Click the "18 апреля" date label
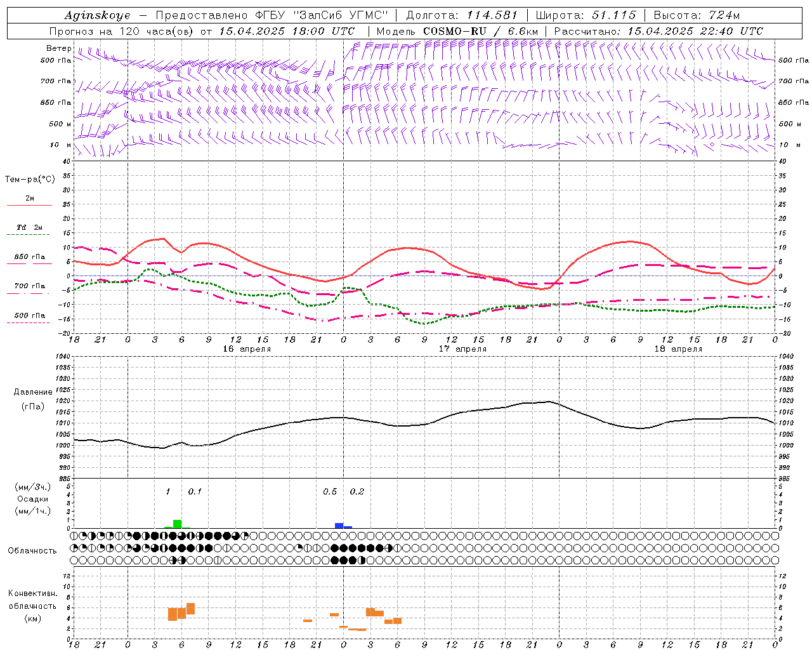Screen dimensions: 812x650 click(678, 349)
